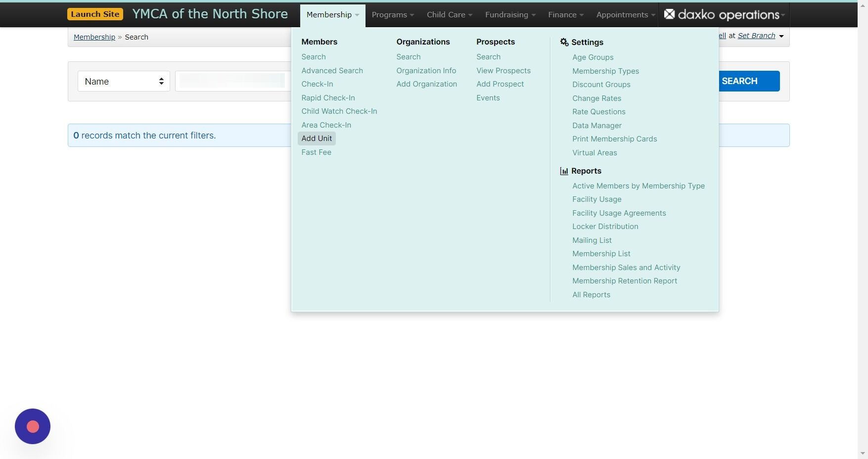The height and width of the screenshot is (459, 868).
Task: Open the chat widget bubble bottom left
Action: (x=32, y=426)
